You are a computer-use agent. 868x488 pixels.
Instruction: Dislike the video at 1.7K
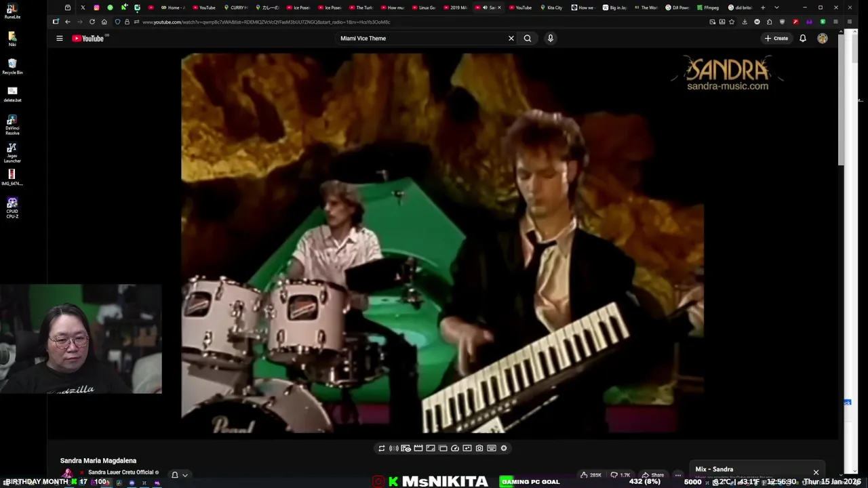tap(620, 475)
